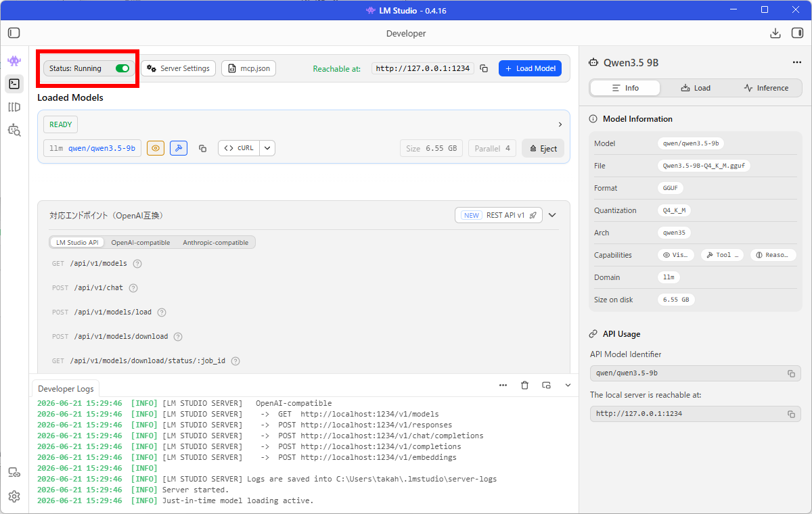
Task: Click the tool-use wrench badge on loaded model
Action: (x=179, y=148)
